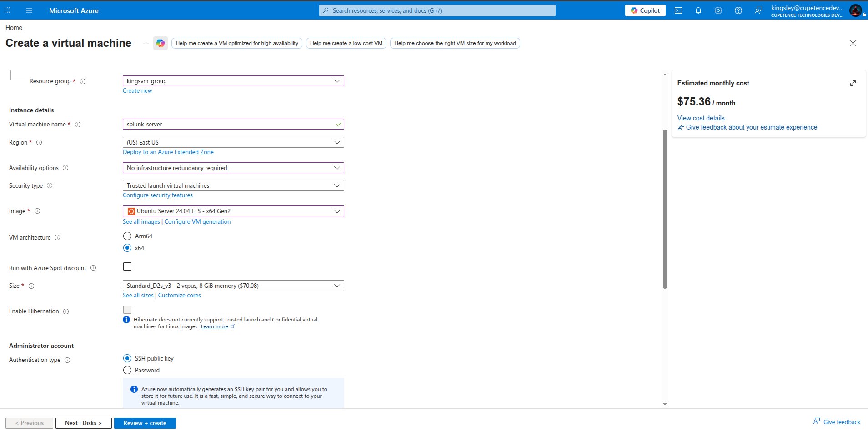Viewport: 868px width, 436px height.
Task: Click the scrollbar up arrow
Action: 665,74
